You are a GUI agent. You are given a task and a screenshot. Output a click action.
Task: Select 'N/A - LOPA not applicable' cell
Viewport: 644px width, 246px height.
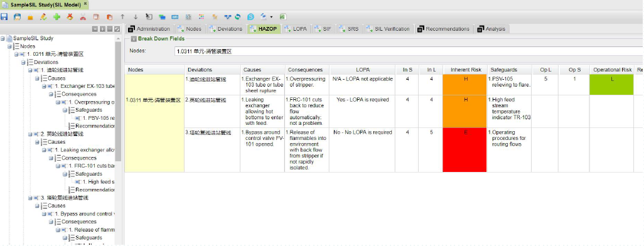[x=363, y=85]
